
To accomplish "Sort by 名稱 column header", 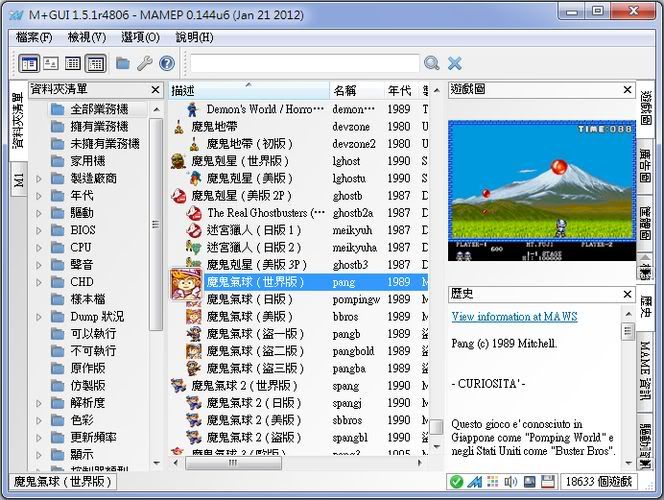I will 357,91.
